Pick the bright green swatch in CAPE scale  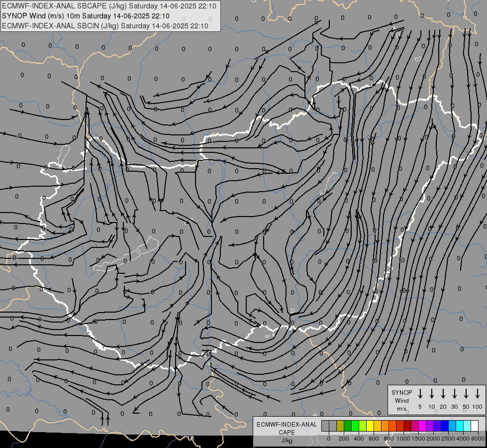[x=355, y=426]
